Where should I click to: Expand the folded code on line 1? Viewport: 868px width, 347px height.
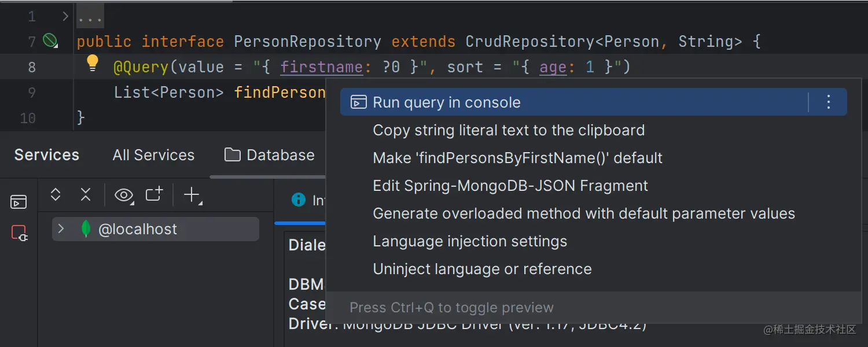click(x=90, y=16)
